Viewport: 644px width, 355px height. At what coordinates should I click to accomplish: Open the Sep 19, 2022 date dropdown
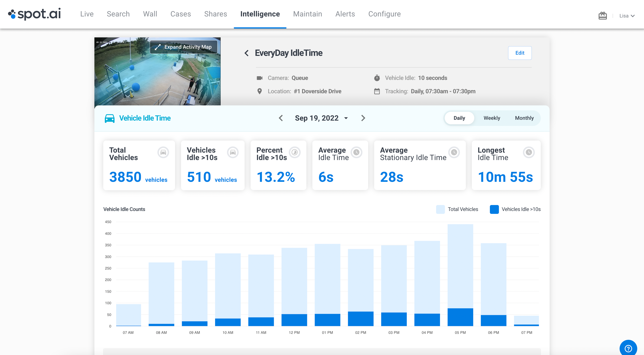(x=321, y=118)
